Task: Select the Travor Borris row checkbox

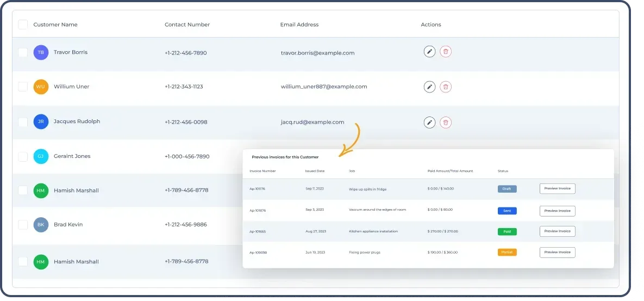Action: [23, 53]
